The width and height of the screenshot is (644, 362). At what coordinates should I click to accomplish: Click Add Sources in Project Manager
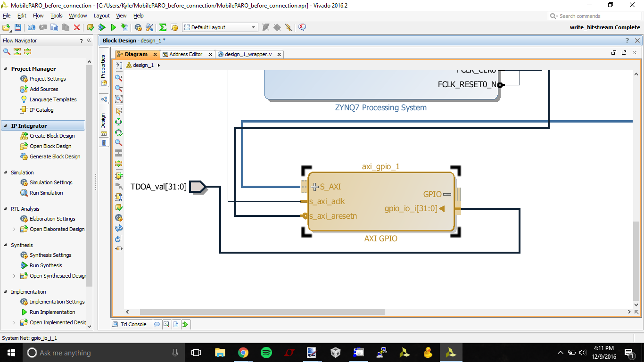pos(44,89)
